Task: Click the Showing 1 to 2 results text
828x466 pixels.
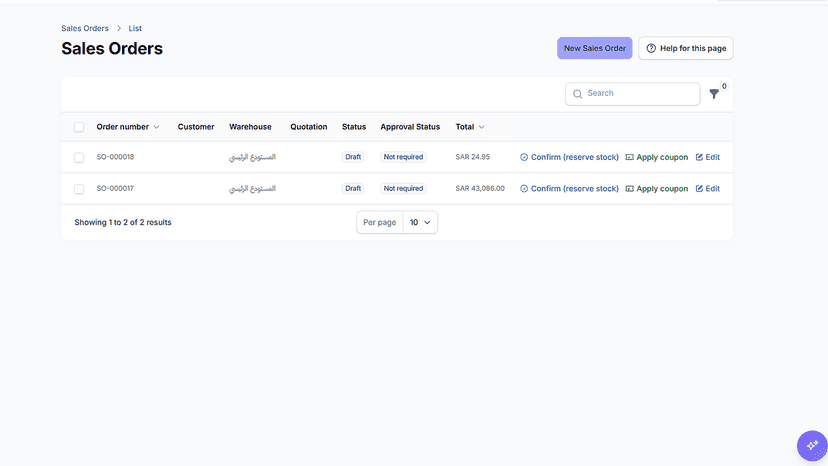Action: click(123, 222)
